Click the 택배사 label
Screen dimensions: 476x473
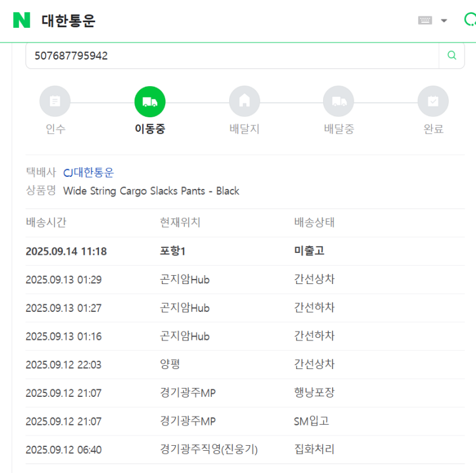click(x=41, y=172)
